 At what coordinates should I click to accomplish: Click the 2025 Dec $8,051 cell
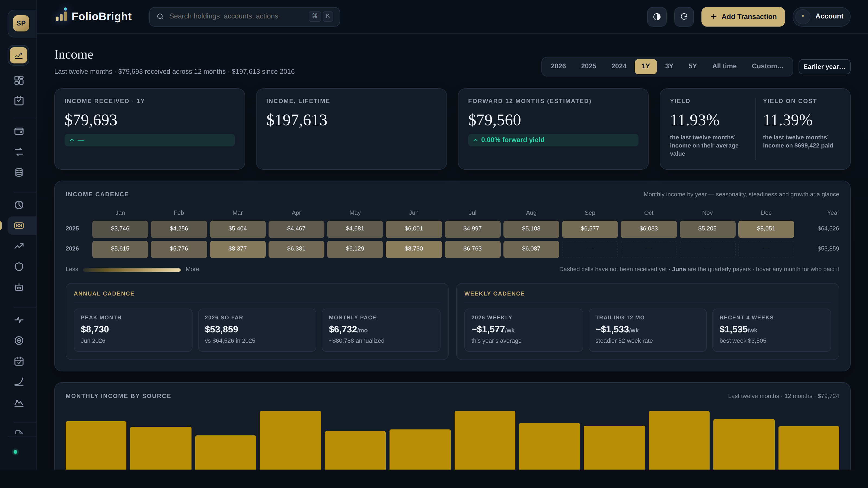766,229
